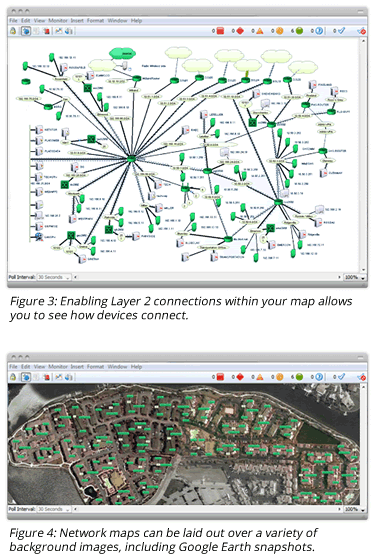
Task: Click blue checkmark acknowledged icon in top window
Action: [x=341, y=31]
